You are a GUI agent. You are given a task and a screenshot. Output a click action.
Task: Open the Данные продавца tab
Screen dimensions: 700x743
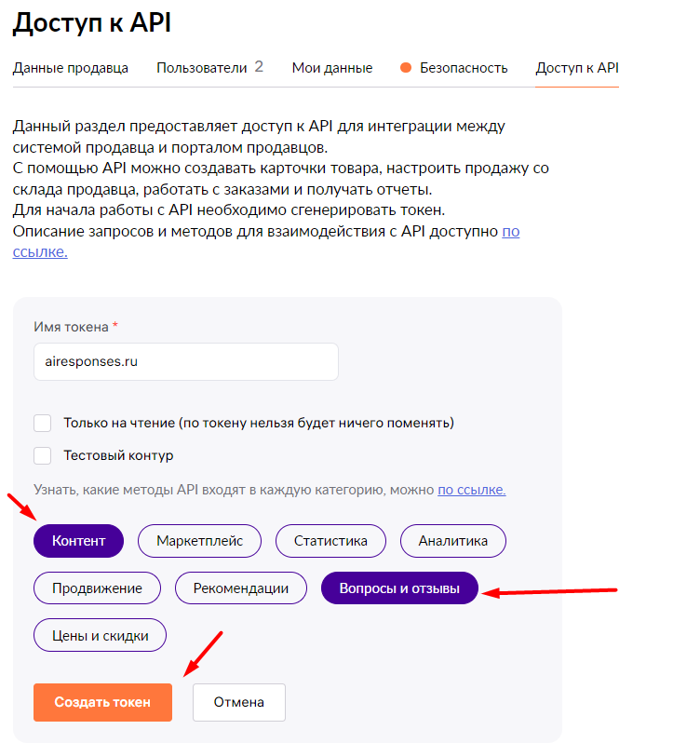[70, 68]
